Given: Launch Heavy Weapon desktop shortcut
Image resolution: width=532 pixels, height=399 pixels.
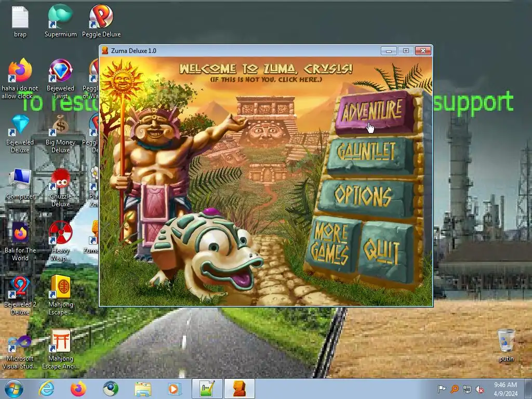Looking at the screenshot, I should [x=60, y=242].
